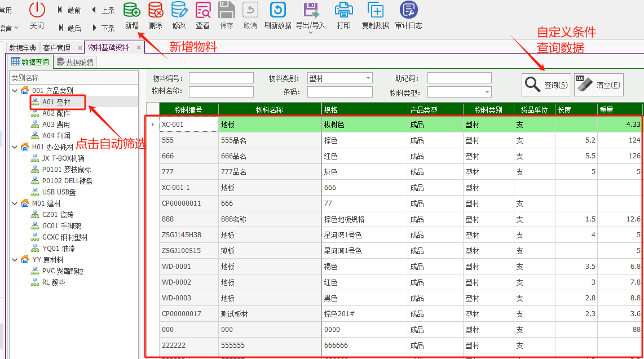Click the 打印 print icon
Screen dimensions: 644x359
point(344,10)
